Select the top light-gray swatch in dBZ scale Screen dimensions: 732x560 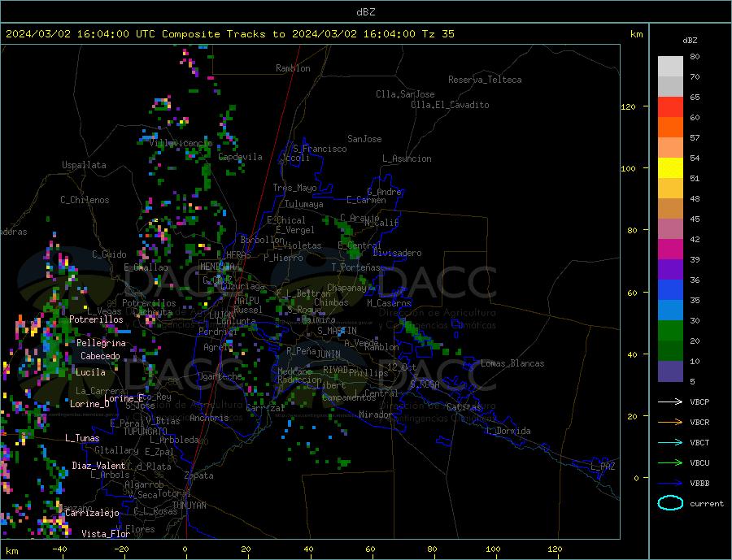point(670,67)
